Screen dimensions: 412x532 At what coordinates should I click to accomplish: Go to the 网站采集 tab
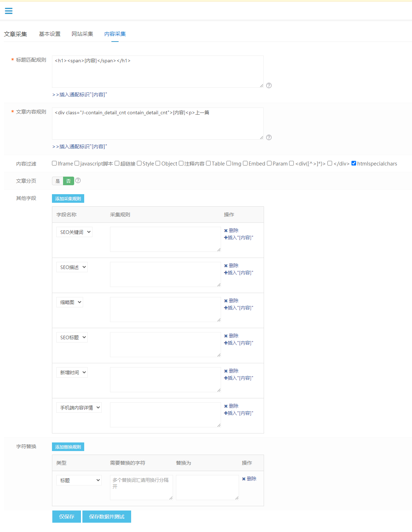[82, 34]
